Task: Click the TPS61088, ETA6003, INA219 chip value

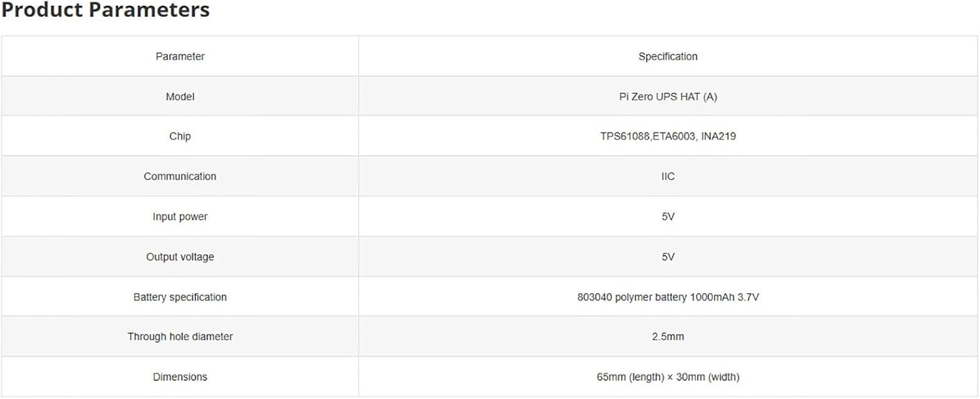Action: (668, 136)
